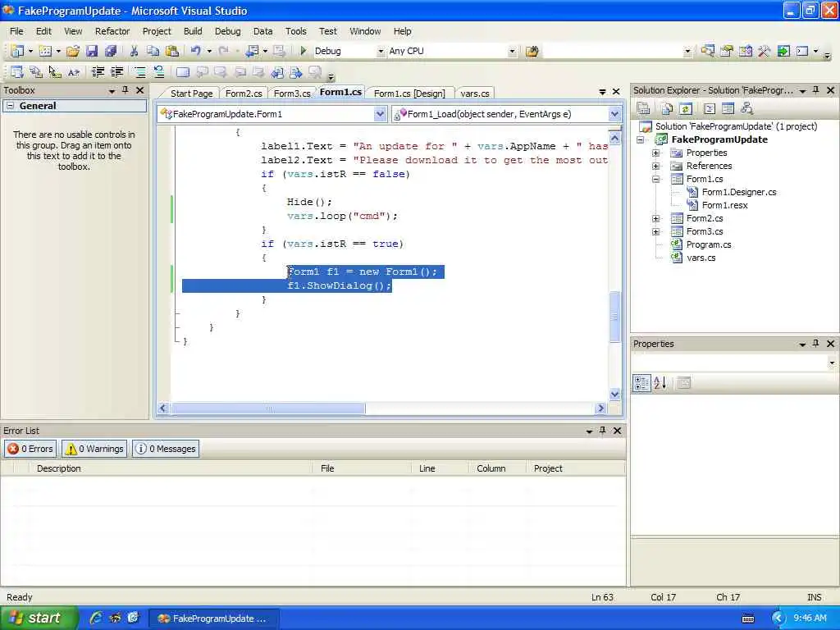Select Form1.Designer.cs in Solution Explorer
840x630 pixels.
(739, 192)
